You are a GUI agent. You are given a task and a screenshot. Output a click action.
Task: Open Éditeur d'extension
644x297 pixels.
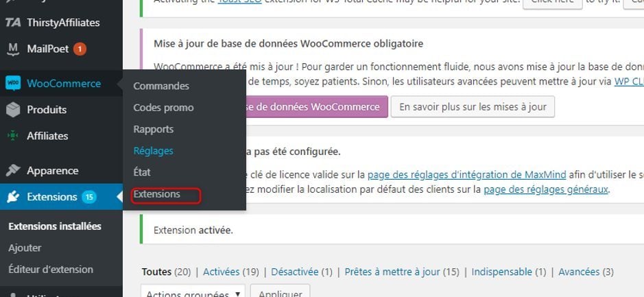pyautogui.click(x=51, y=270)
